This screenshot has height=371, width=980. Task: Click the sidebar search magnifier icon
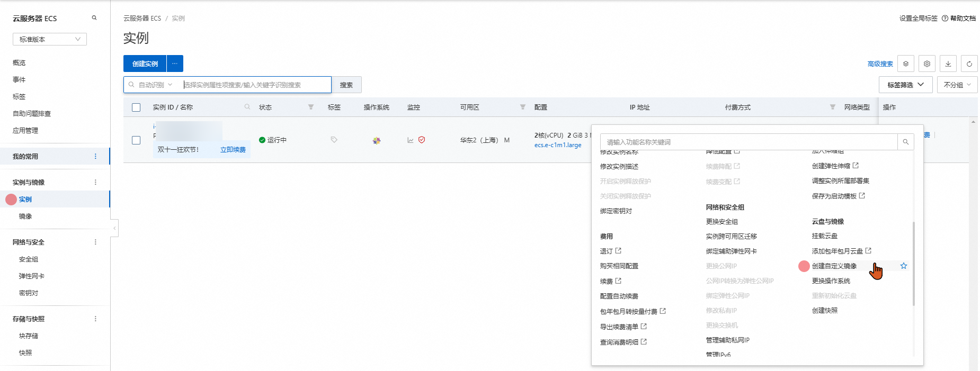point(94,18)
